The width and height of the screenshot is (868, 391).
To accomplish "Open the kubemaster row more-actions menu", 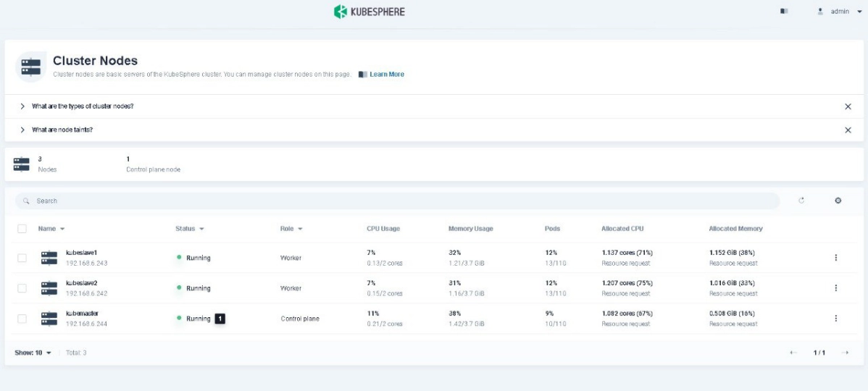I will [x=836, y=319].
